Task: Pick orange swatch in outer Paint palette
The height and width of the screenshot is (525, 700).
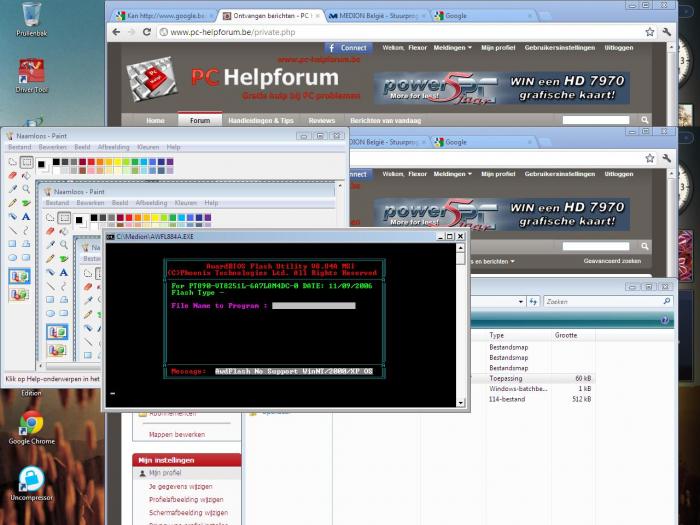Action: point(100,162)
